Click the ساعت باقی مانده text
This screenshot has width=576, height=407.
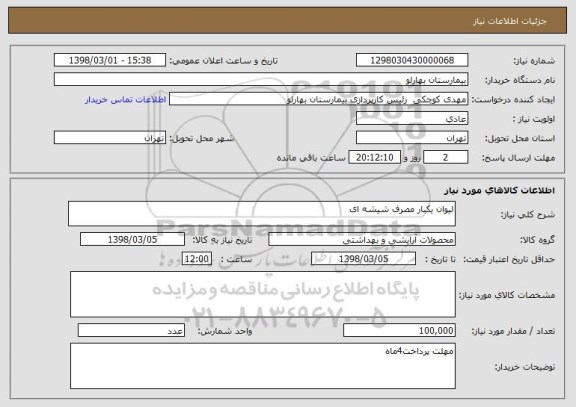tap(311, 158)
